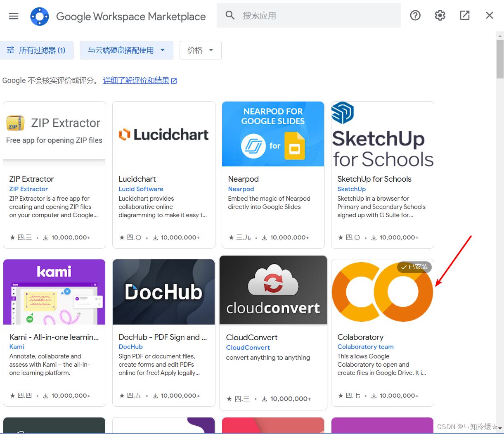
Task: Click the Google Workspace Marketplace logo
Action: [40, 17]
